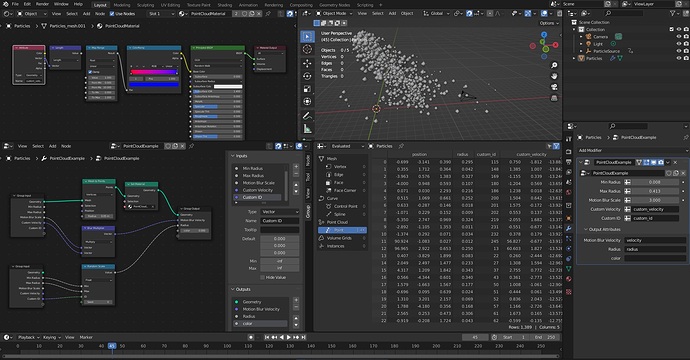Select the Select Box tool in viewport
This screenshot has height=360, width=690.
(307, 37)
